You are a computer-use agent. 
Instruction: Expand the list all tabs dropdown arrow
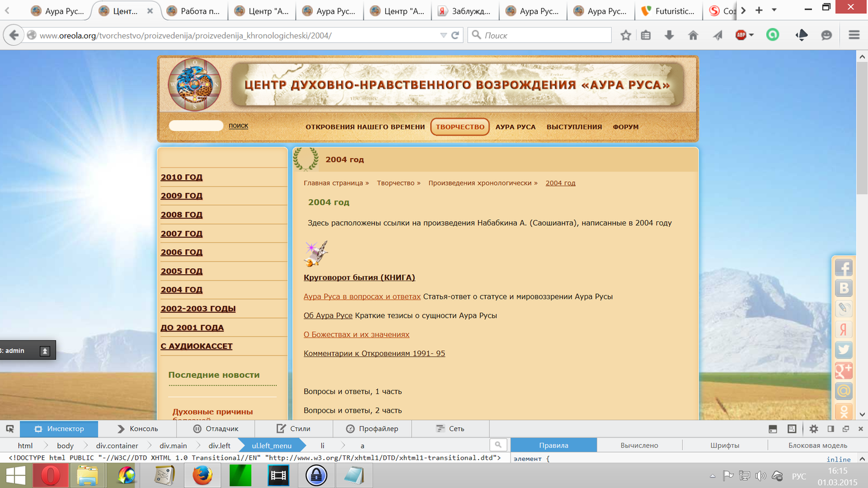coord(774,10)
